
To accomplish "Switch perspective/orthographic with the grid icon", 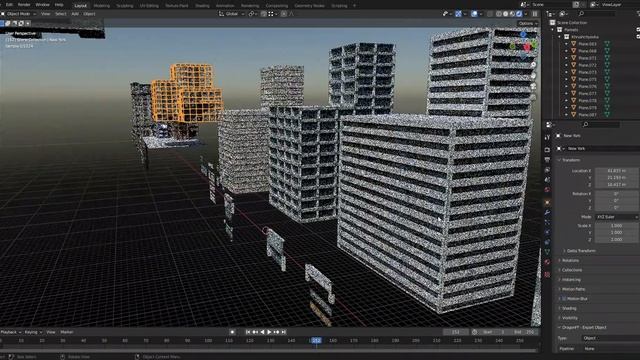I will (533, 97).
